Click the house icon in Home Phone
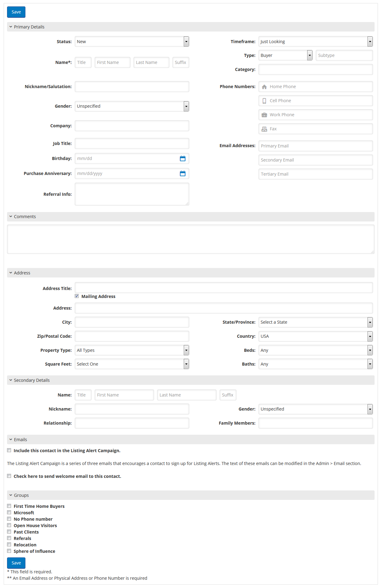This screenshot has height=588, width=381. (x=264, y=87)
